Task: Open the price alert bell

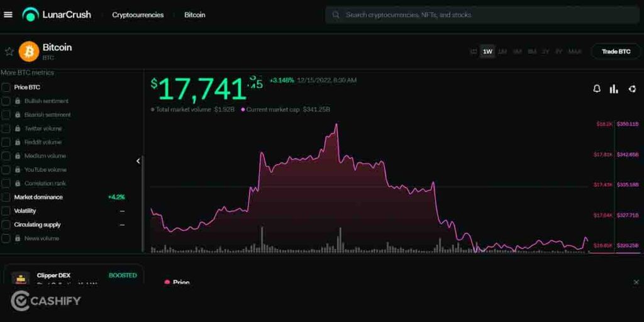Action: [x=597, y=89]
